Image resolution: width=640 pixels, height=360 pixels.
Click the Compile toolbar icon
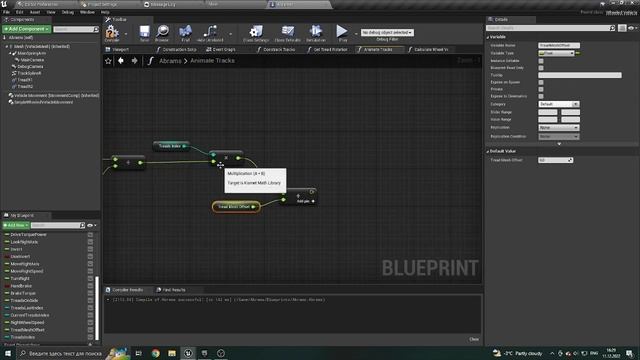click(x=111, y=32)
